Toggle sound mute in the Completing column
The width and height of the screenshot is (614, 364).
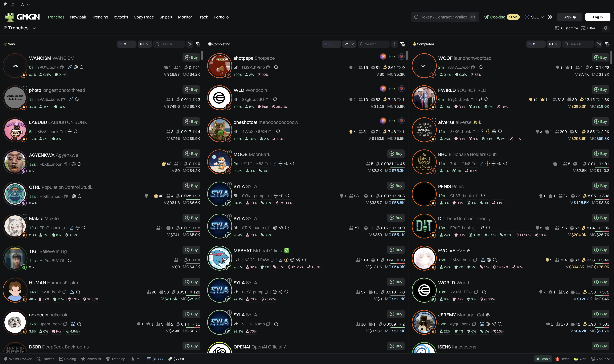coord(394,44)
